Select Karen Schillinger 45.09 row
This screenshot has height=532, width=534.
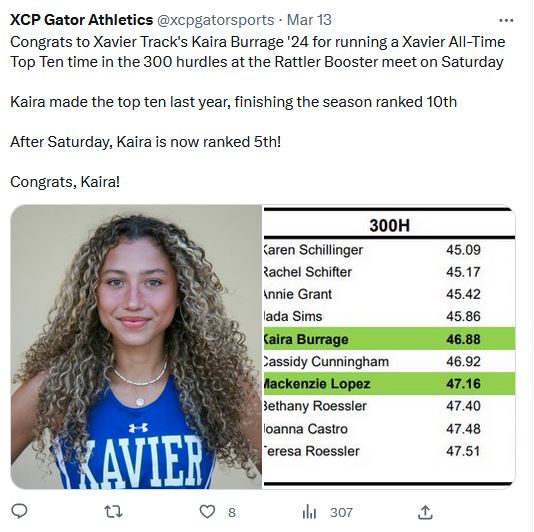[x=389, y=250]
